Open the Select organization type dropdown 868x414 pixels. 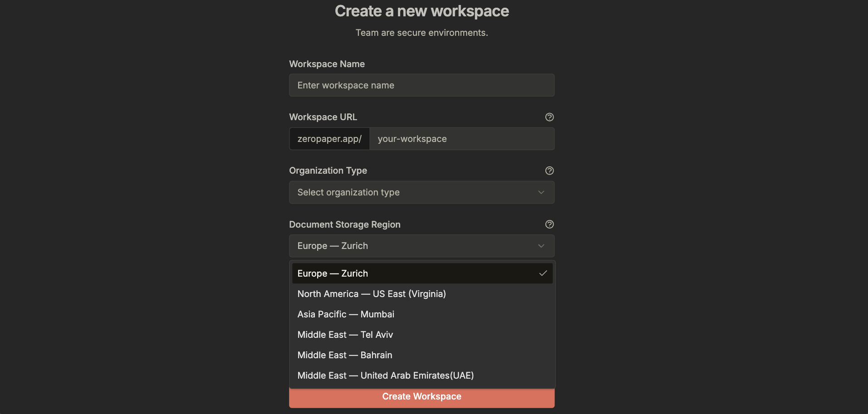(422, 192)
